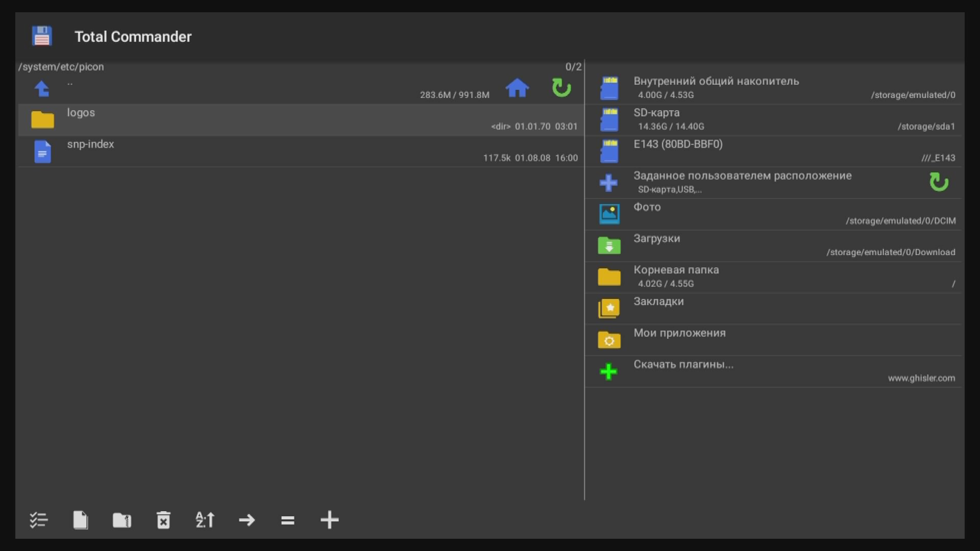Click green plus for Скачать плагины
The height and width of the screenshot is (551, 980).
[x=608, y=371]
